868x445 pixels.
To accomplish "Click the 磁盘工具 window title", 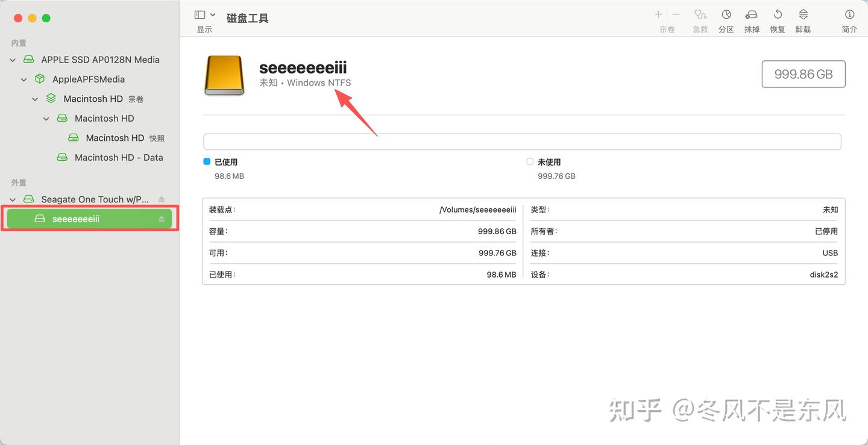I will point(248,18).
